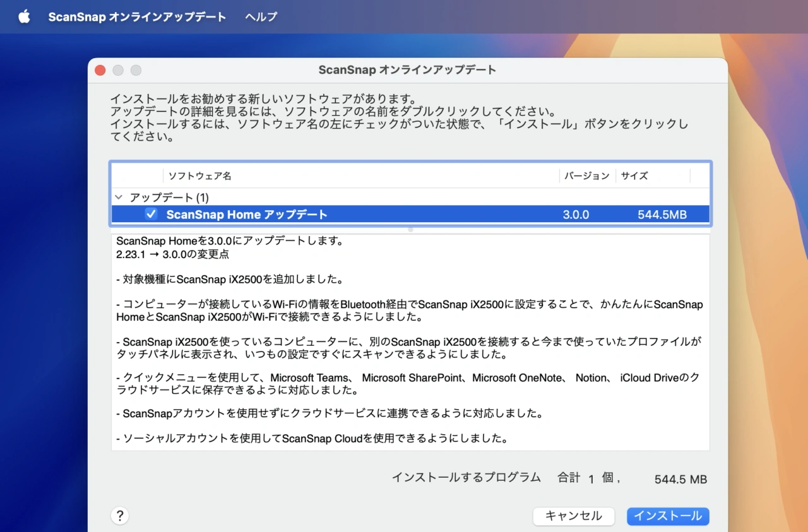808x532 pixels.
Task: Click the question mark help button
Action: tap(120, 516)
